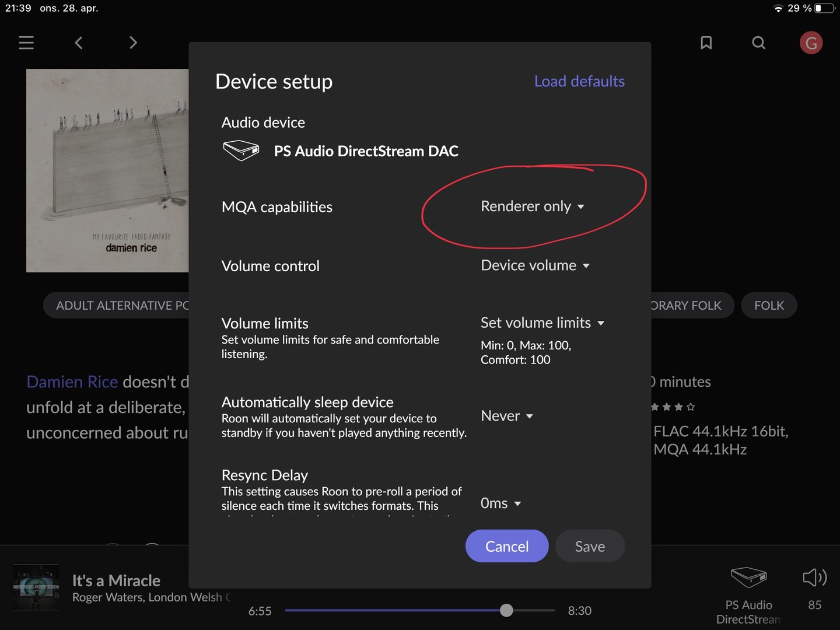
Task: Click the Wi-Fi status icon
Action: pyautogui.click(x=778, y=8)
